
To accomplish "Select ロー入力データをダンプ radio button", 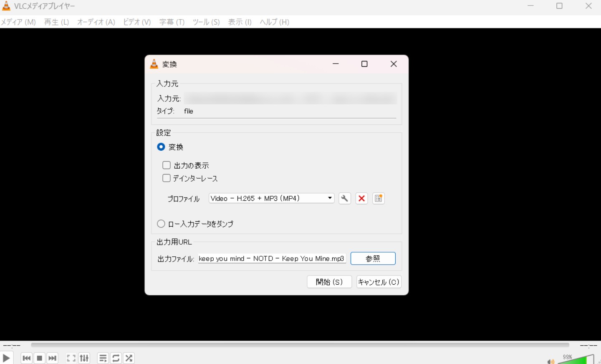I will coord(161,224).
